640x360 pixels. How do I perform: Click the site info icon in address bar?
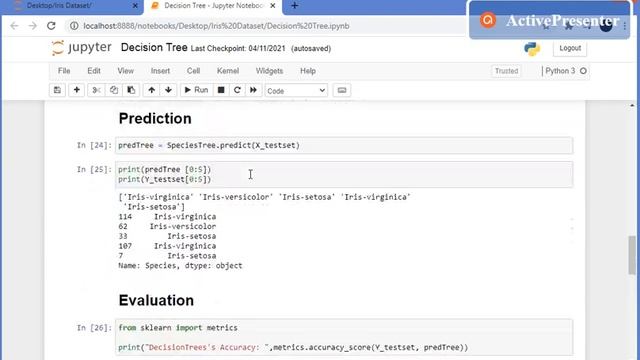(x=74, y=26)
